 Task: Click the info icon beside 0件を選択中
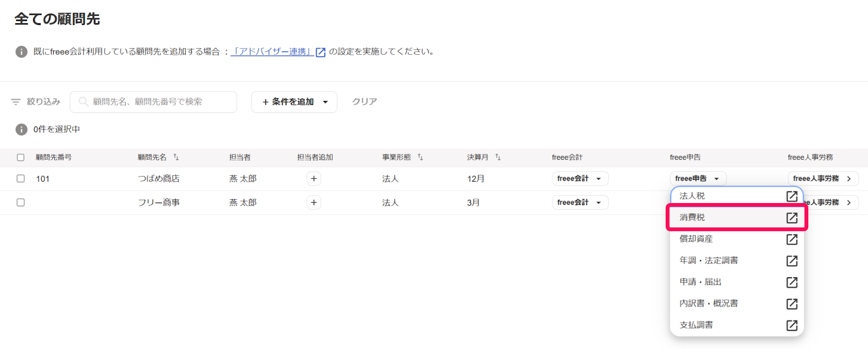pyautogui.click(x=21, y=129)
